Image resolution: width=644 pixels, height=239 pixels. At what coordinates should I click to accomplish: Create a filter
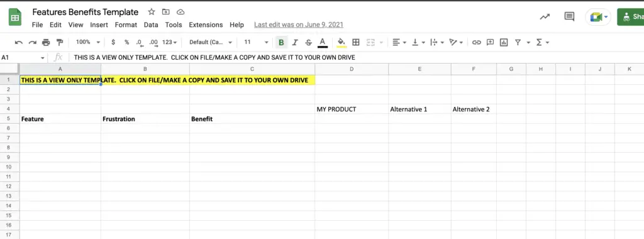pyautogui.click(x=518, y=42)
